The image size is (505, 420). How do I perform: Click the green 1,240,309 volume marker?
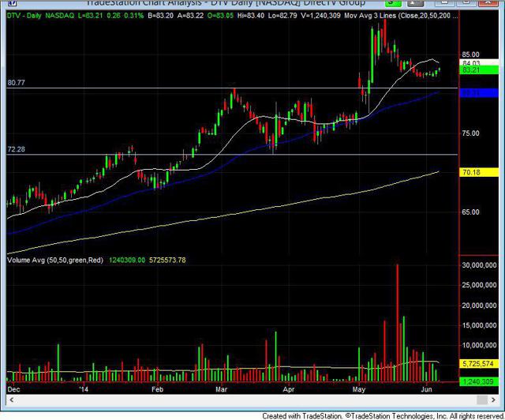point(479,381)
